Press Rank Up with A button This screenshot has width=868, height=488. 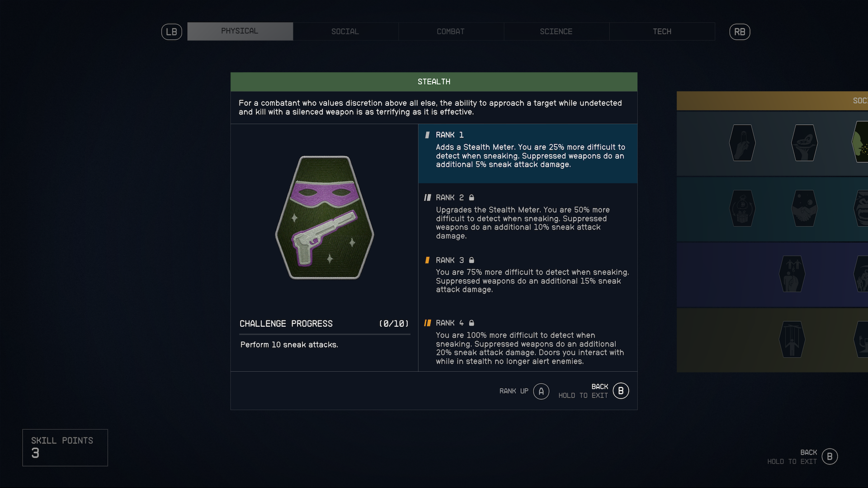541,391
